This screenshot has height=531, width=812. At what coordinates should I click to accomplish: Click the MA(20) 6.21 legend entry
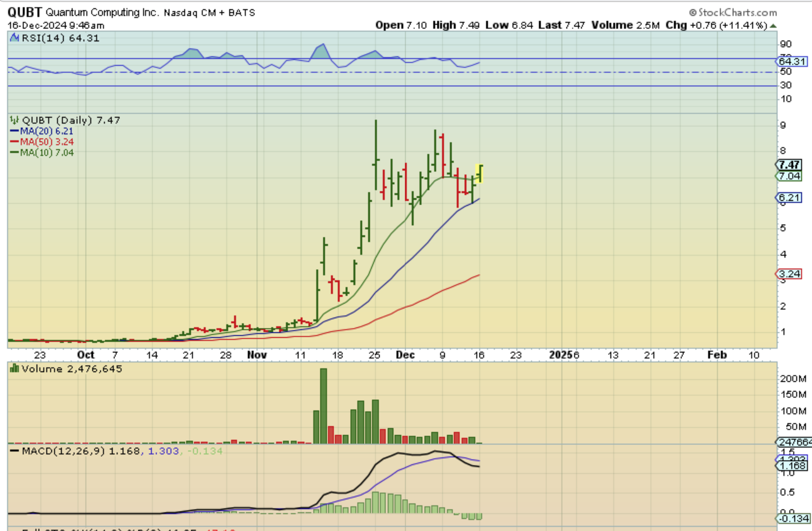[42, 131]
